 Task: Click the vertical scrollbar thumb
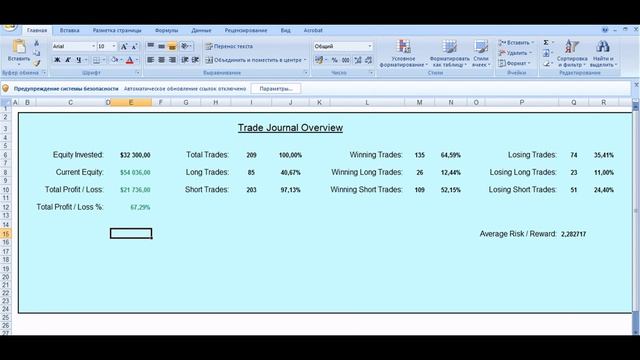pos(636,212)
